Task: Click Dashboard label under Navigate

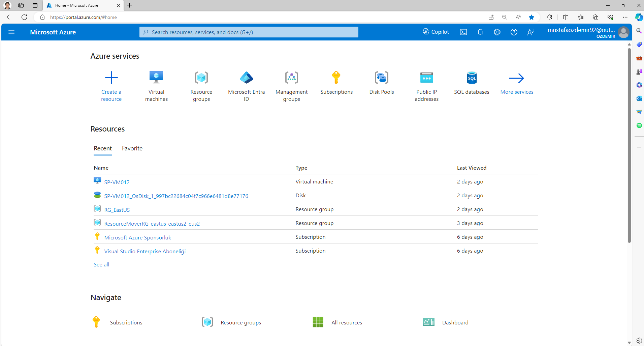Action: (x=455, y=323)
